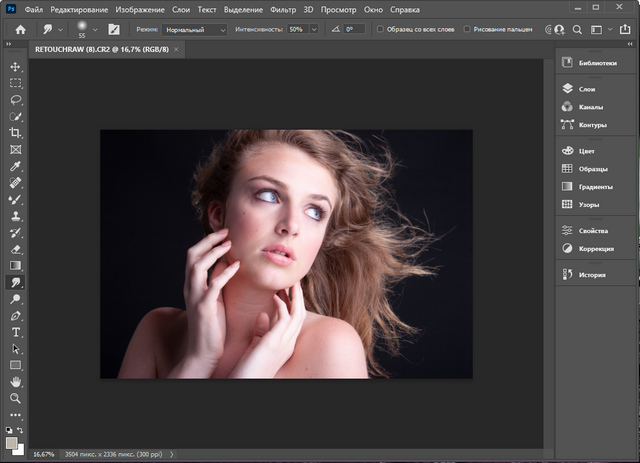Enable 'Образец со всех слоев' checkbox
640x463 pixels.
coord(380,30)
